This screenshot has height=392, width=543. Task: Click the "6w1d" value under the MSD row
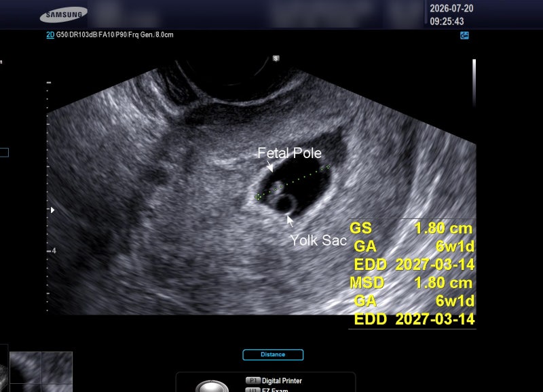tap(455, 300)
